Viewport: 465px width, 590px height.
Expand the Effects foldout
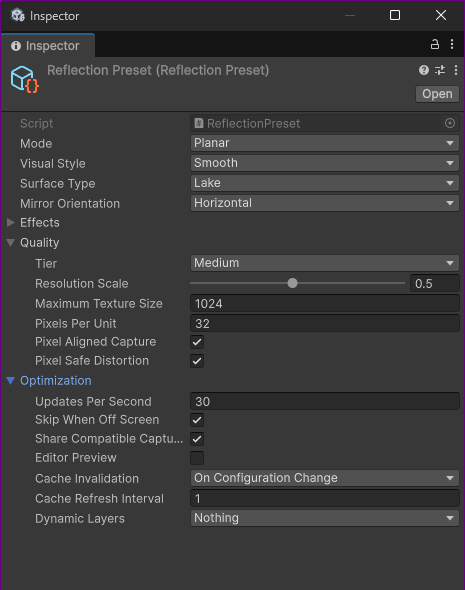(11, 222)
